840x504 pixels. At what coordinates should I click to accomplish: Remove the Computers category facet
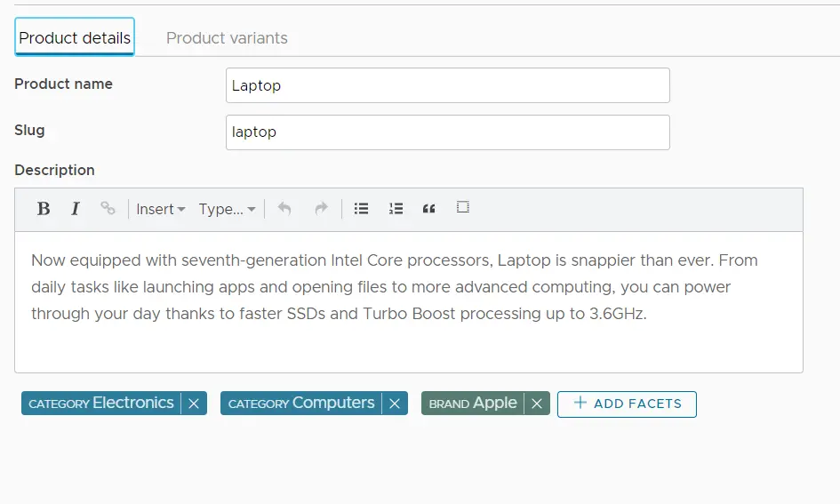pos(395,404)
